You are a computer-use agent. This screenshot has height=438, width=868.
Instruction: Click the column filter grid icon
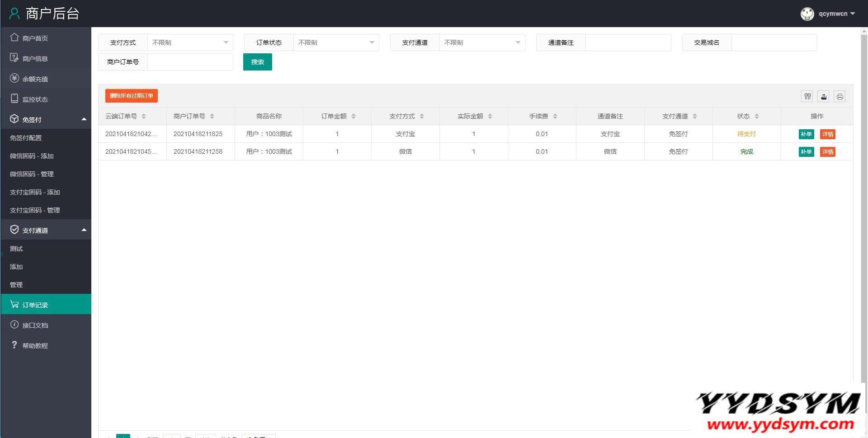point(807,96)
